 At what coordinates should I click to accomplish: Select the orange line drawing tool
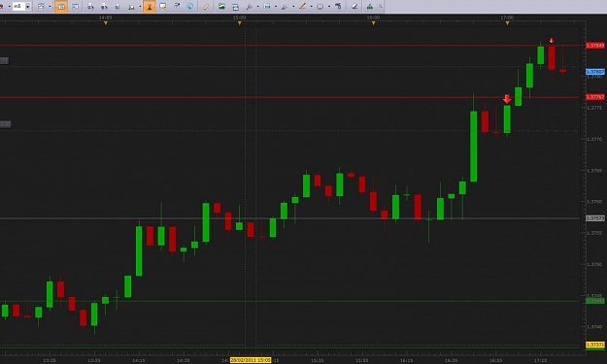302,6
